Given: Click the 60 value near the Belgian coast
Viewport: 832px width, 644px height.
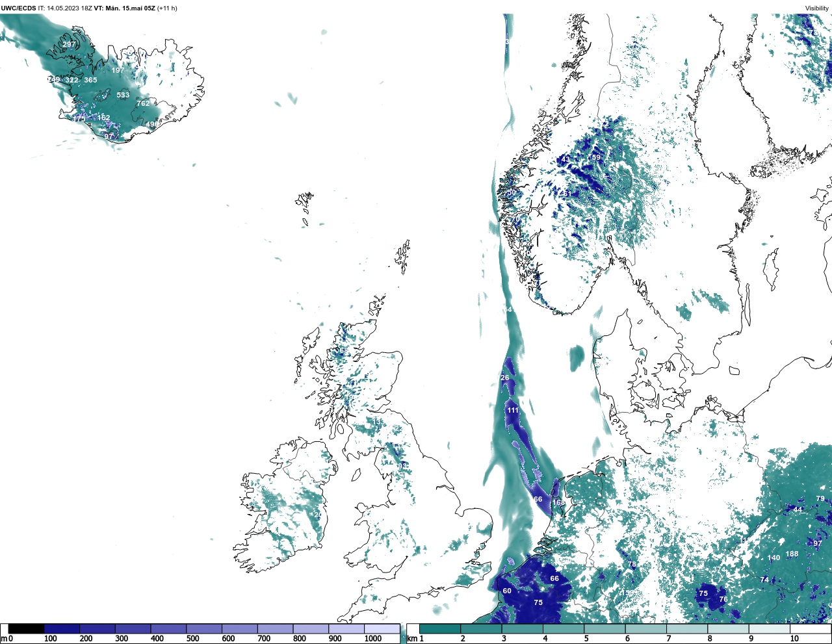Looking at the screenshot, I should coord(507,591).
